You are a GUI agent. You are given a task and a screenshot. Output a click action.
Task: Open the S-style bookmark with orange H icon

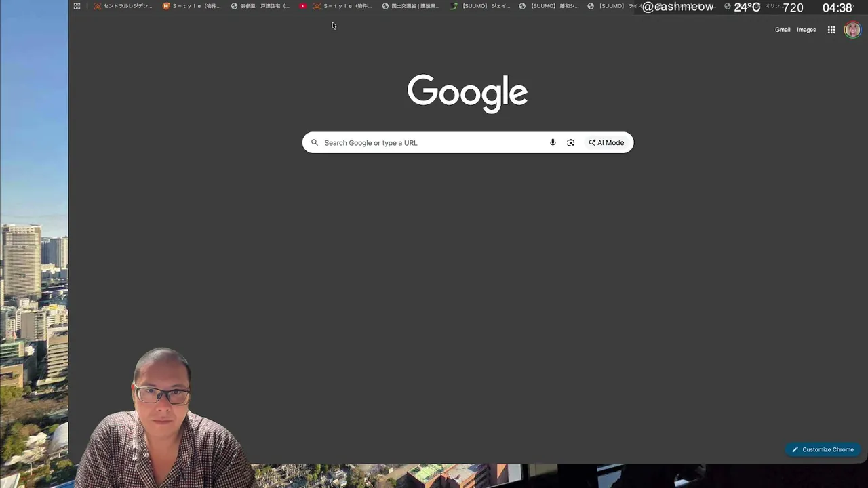click(192, 6)
